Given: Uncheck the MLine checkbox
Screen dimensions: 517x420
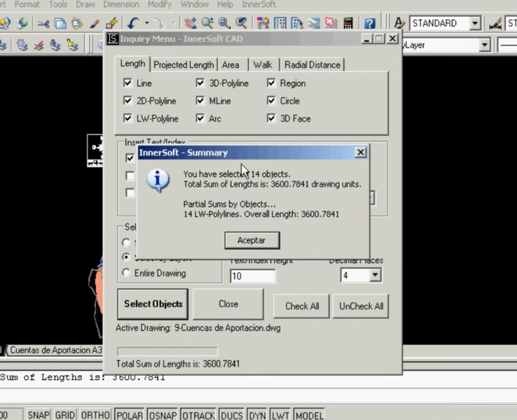Looking at the screenshot, I should point(200,100).
